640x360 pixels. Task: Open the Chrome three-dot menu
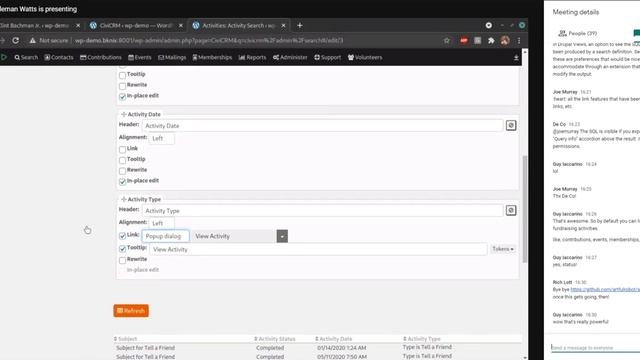[519, 40]
